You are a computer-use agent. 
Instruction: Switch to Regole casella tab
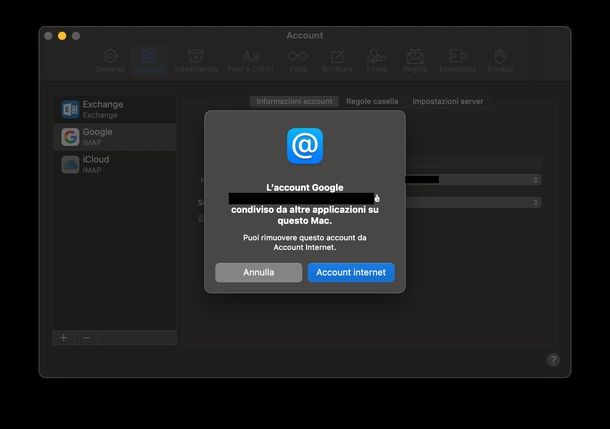372,101
